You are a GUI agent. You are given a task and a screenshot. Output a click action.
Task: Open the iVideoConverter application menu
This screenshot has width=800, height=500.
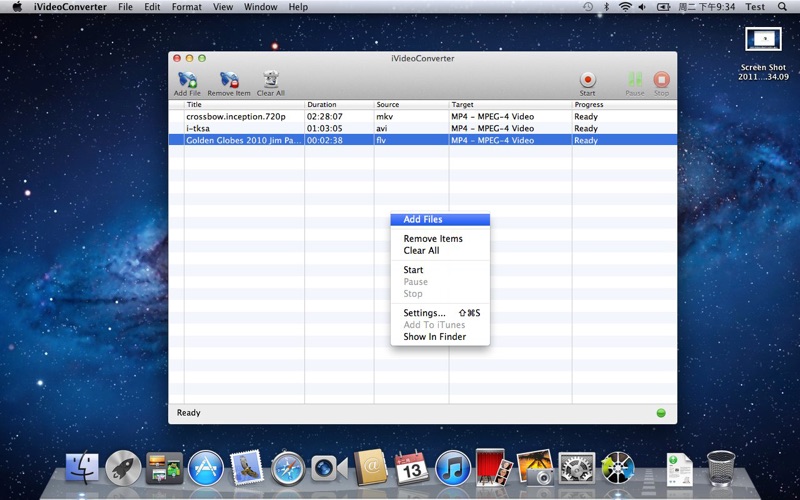[70, 7]
